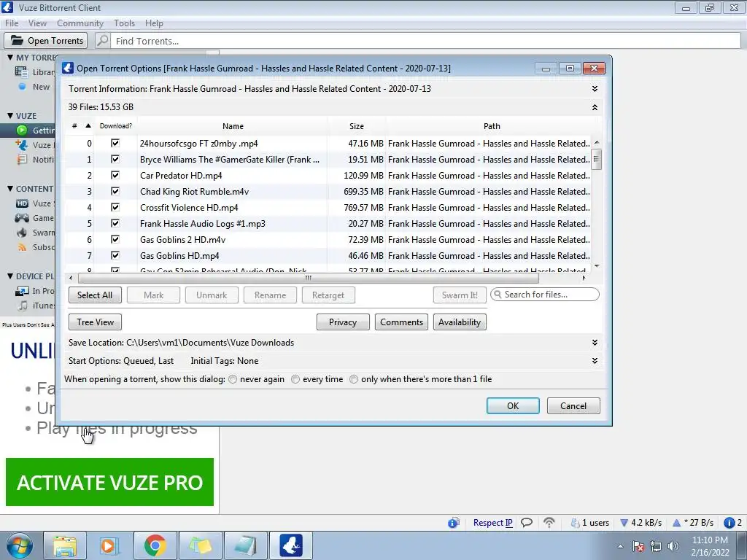747x560 pixels.
Task: Click the Find Torrents search box
Action: [x=425, y=41]
